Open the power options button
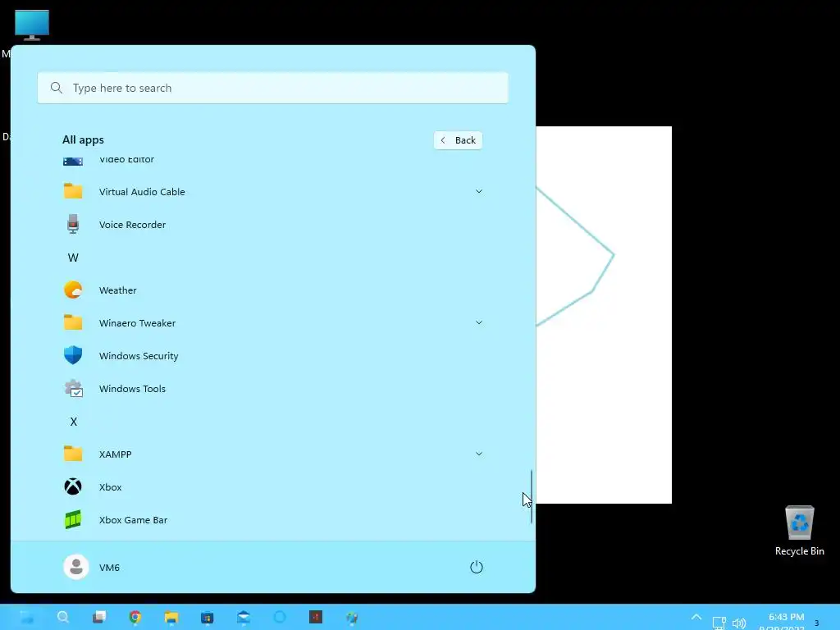840x630 pixels. [x=477, y=567]
